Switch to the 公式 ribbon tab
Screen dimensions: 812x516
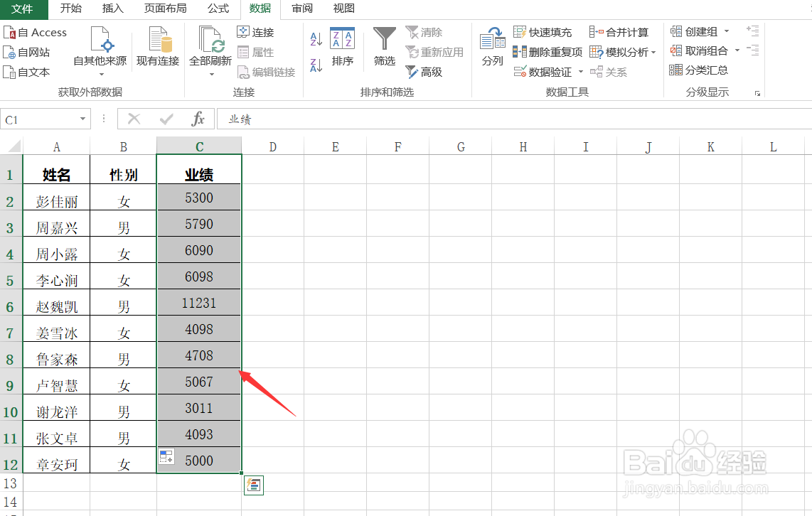[x=218, y=9]
